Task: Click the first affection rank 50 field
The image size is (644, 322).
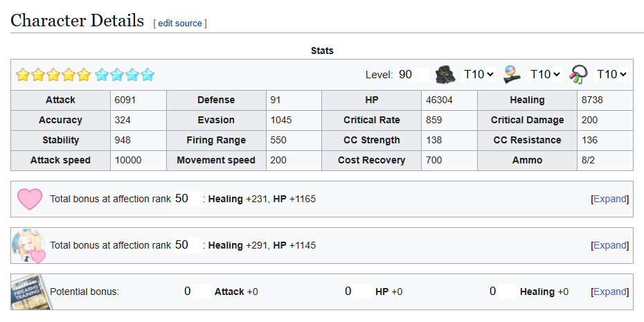Action: [188, 199]
